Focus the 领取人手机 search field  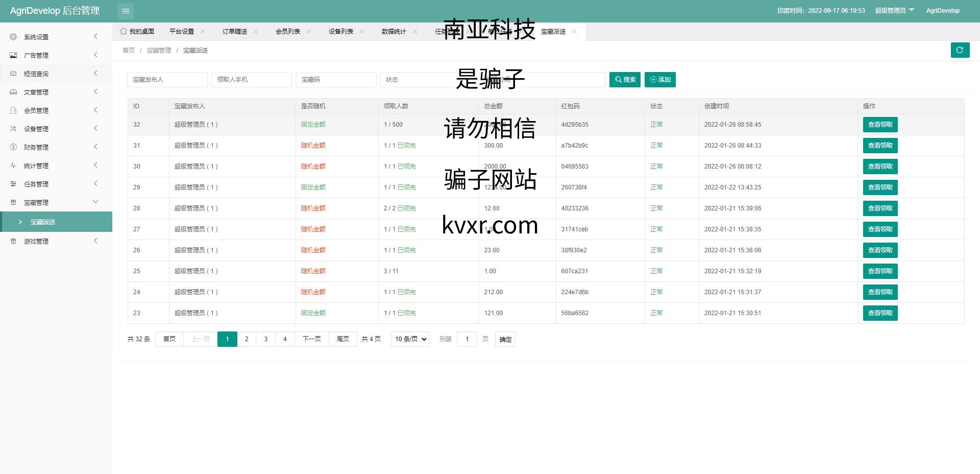point(252,80)
